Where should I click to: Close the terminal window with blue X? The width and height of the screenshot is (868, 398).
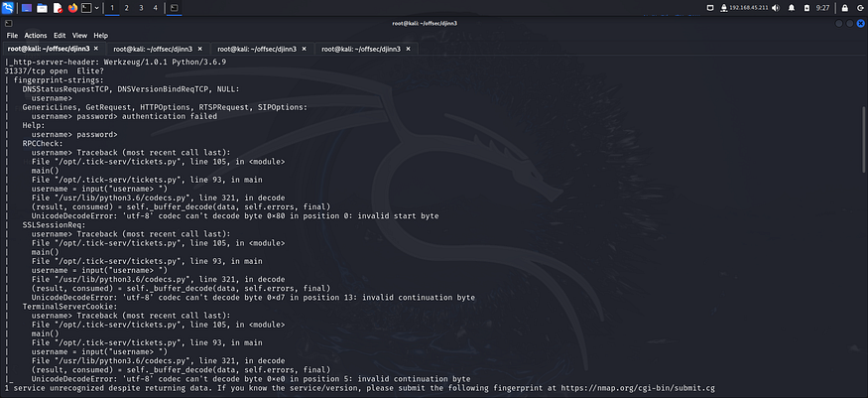[861, 23]
